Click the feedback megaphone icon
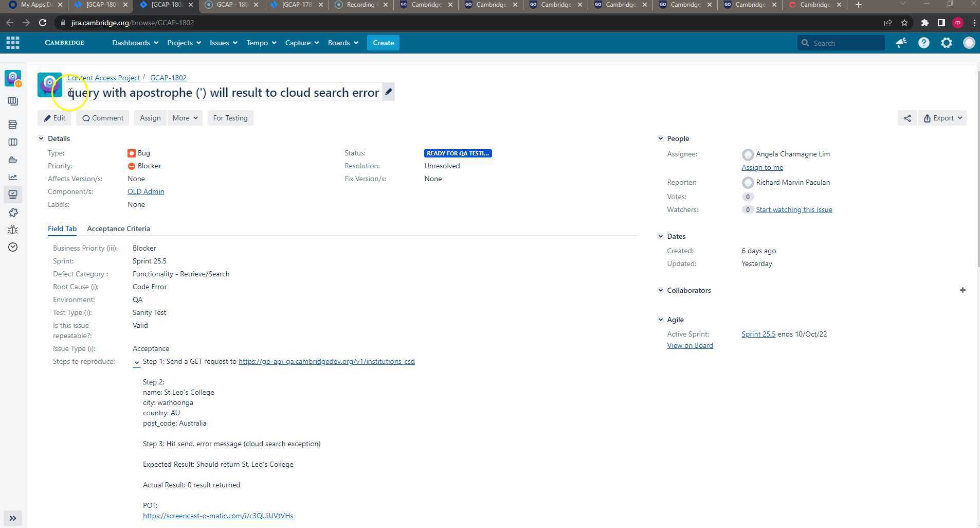 [x=901, y=43]
